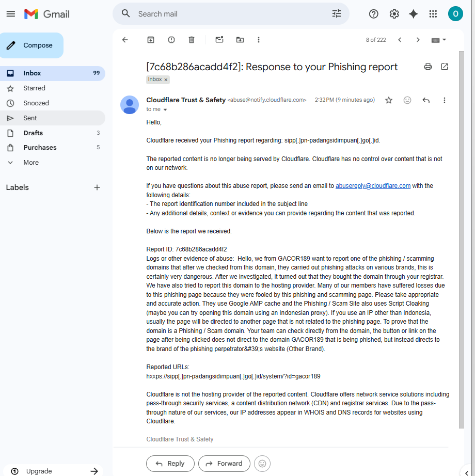Image resolution: width=475 pixels, height=476 pixels.
Task: Expand More sidebar items
Action: point(53,163)
